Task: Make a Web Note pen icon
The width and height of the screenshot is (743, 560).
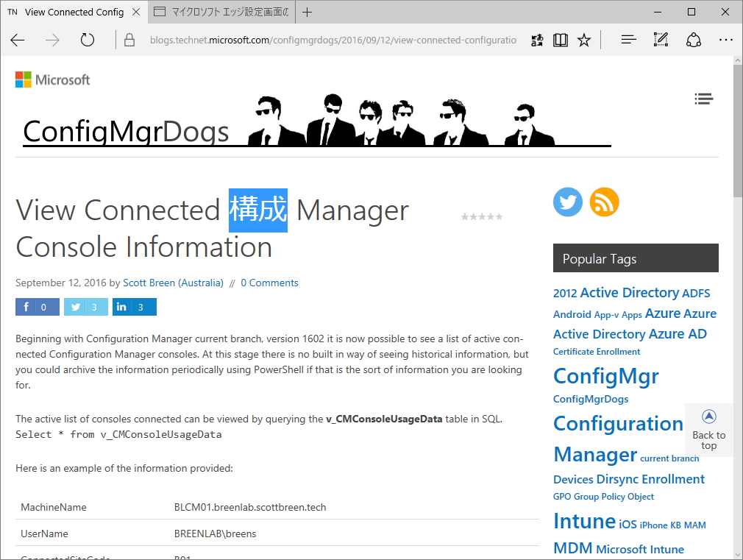Action: coord(661,39)
